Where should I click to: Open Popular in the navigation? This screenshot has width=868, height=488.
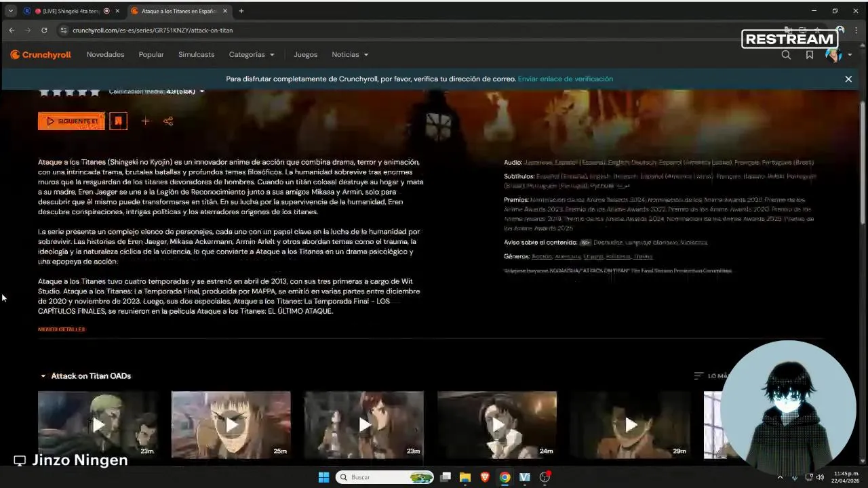pyautogui.click(x=151, y=55)
